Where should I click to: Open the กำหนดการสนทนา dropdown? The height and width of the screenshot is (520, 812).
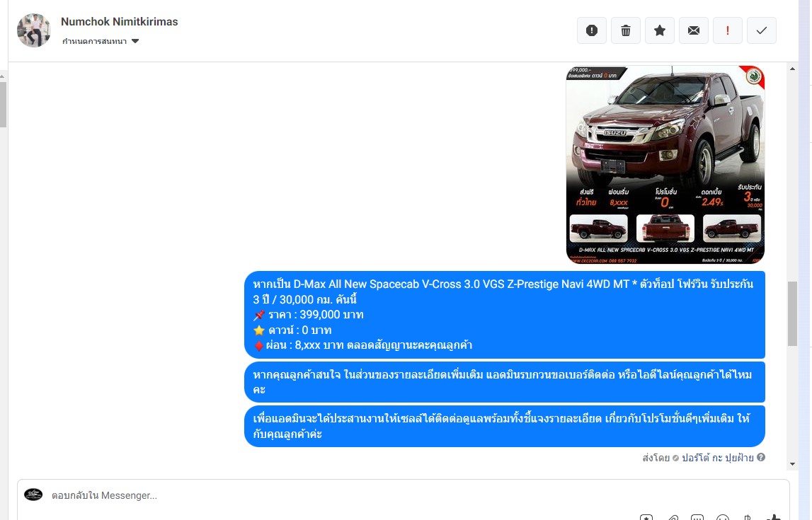101,41
